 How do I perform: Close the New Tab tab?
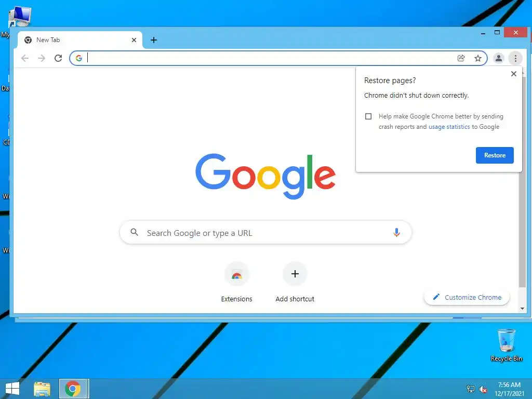[x=134, y=40]
